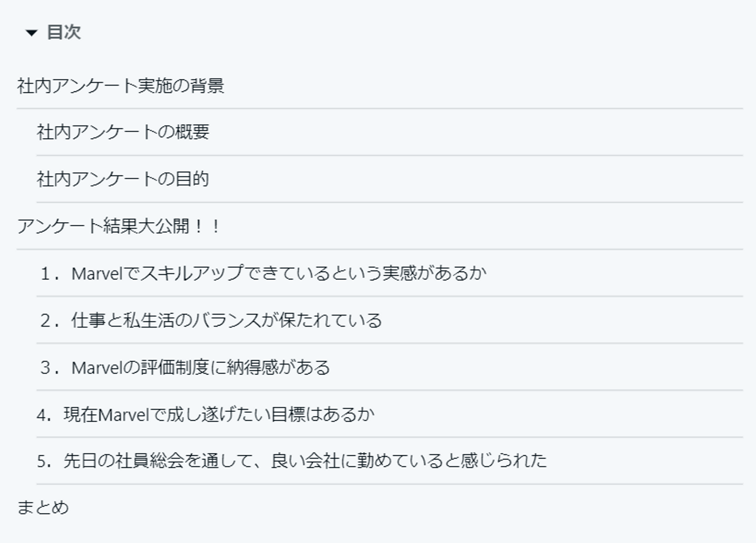Click the number 5 of the 社員総会 entry
Viewport: 756px width, 543px height.
point(42,462)
